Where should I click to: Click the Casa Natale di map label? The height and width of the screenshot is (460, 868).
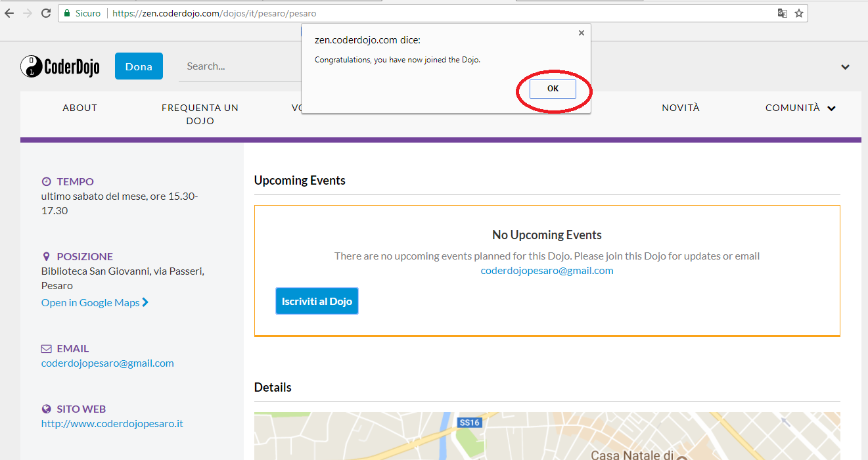[x=632, y=455]
